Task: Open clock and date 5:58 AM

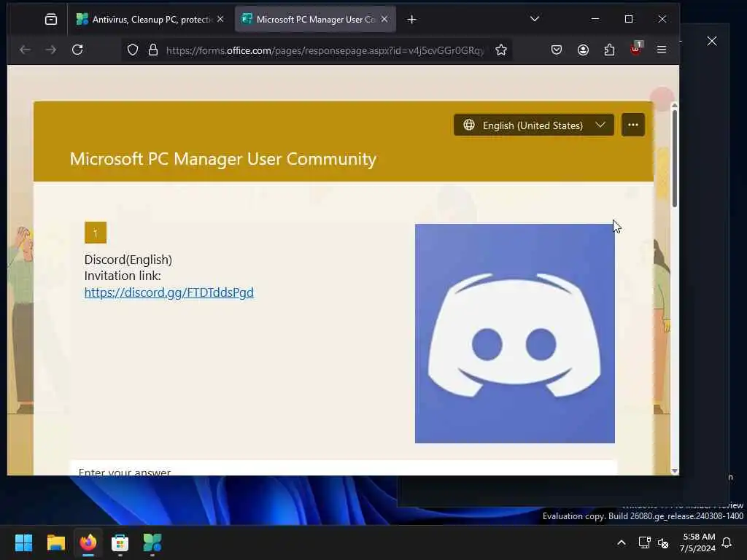Action: pyautogui.click(x=698, y=542)
